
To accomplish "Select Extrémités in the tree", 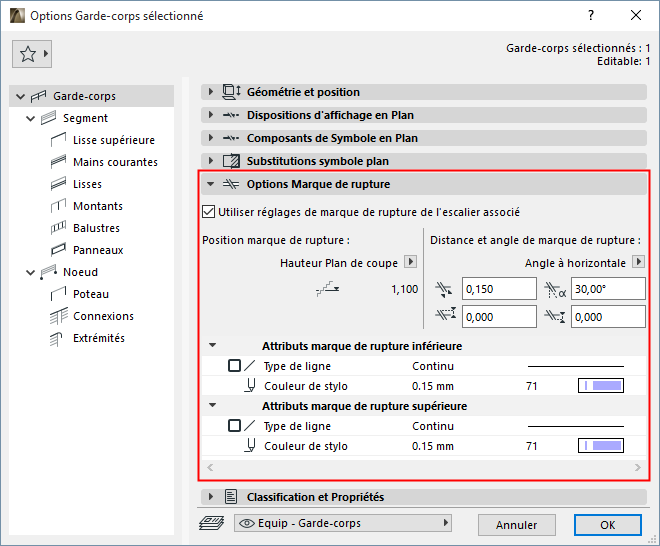I will tap(99, 338).
